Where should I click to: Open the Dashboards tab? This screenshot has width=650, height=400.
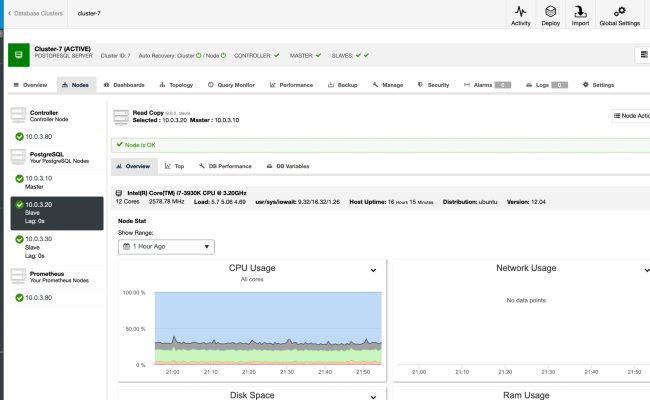click(124, 85)
